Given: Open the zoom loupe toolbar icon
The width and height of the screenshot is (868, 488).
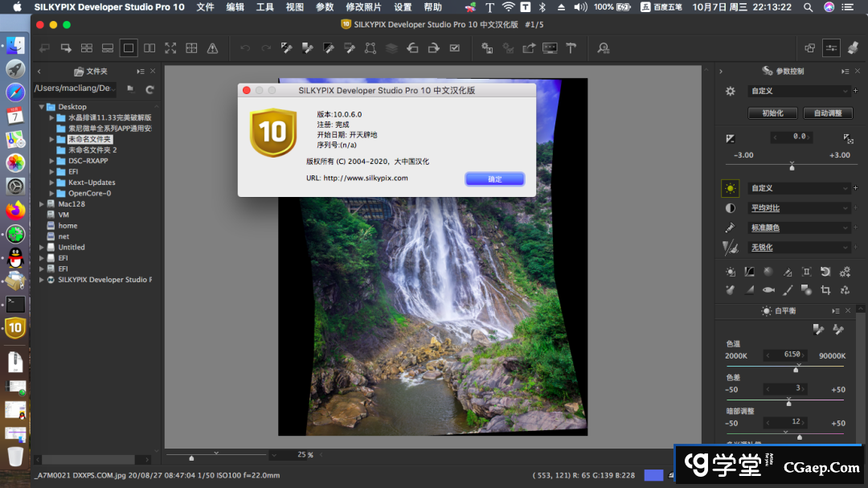Looking at the screenshot, I should (x=603, y=48).
